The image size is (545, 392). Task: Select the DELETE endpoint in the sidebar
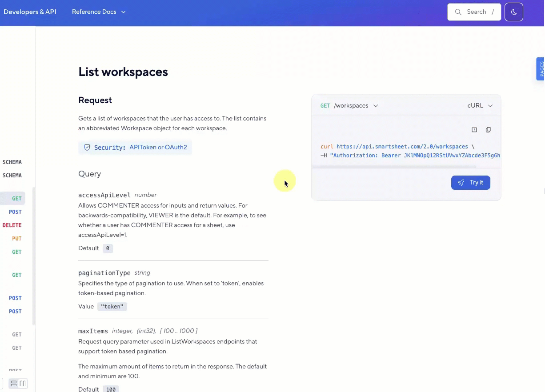(x=12, y=225)
